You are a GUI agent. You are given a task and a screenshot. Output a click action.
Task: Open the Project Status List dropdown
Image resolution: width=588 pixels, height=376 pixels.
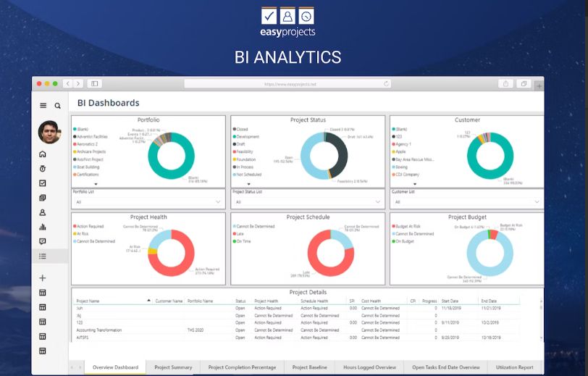pos(308,202)
